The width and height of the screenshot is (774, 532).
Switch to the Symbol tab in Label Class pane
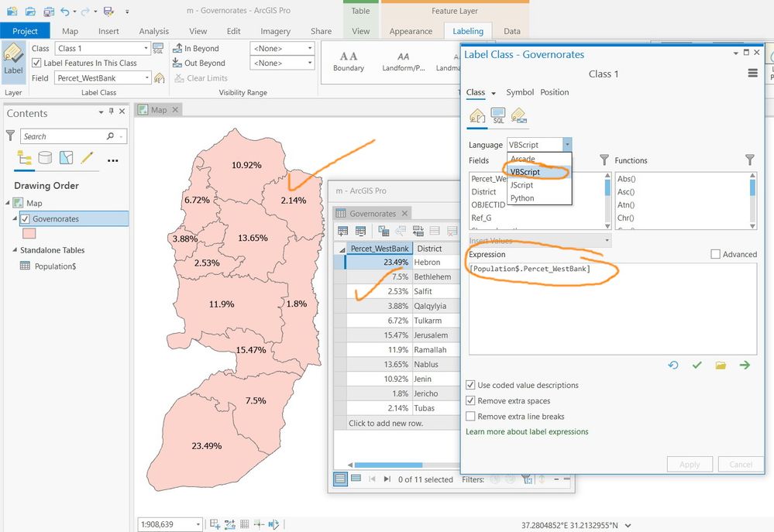520,92
